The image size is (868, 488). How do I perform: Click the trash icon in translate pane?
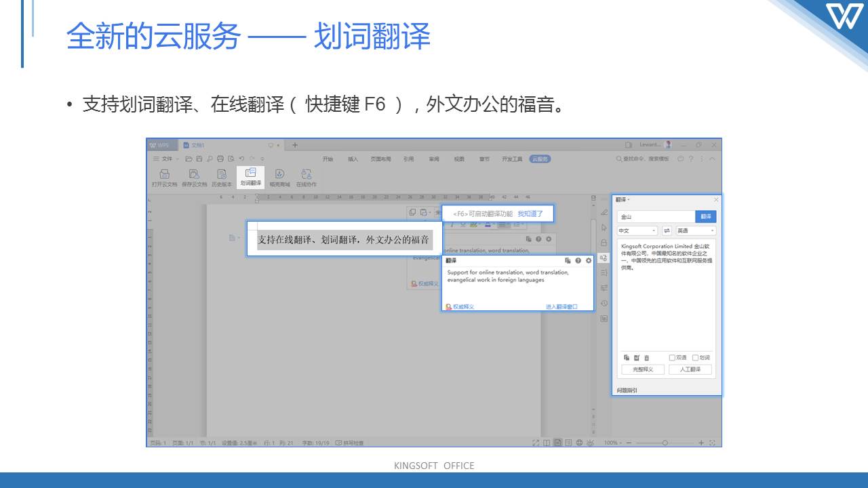(x=647, y=358)
